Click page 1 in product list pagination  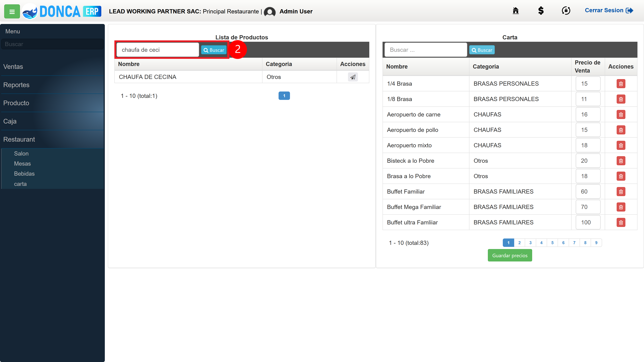click(x=284, y=96)
